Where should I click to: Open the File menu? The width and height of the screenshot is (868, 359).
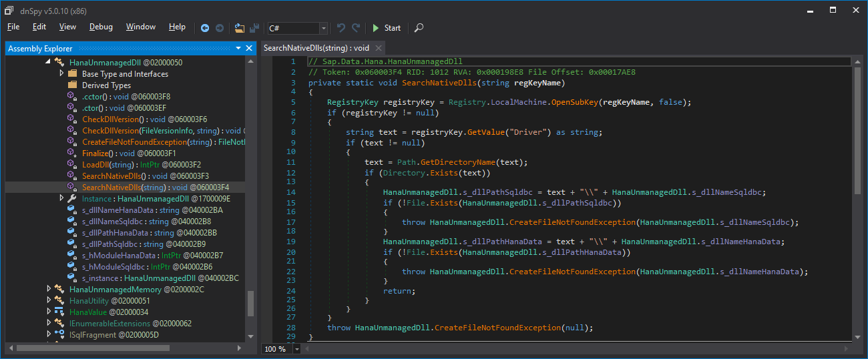tap(13, 27)
